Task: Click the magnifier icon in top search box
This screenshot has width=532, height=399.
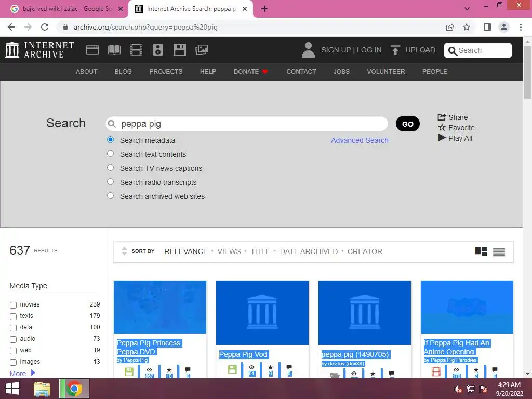Action: coord(453,51)
